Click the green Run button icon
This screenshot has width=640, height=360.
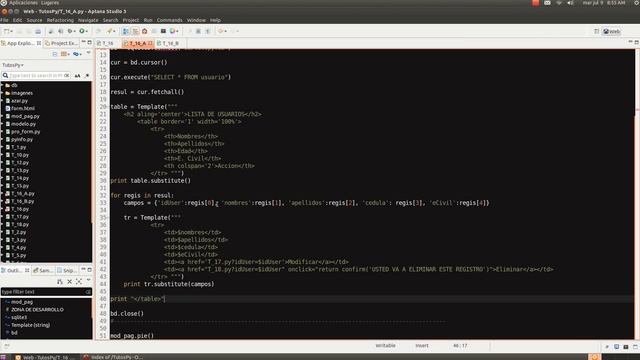82,31
